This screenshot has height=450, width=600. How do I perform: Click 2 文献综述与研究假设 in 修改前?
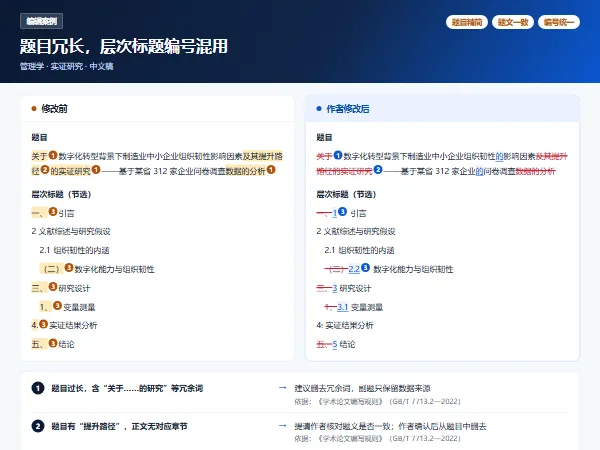click(71, 232)
